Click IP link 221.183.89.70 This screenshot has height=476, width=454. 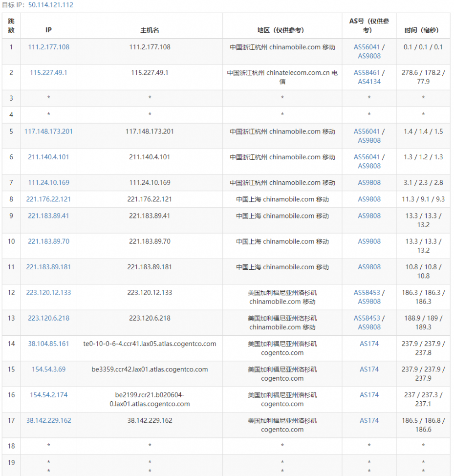48,241
